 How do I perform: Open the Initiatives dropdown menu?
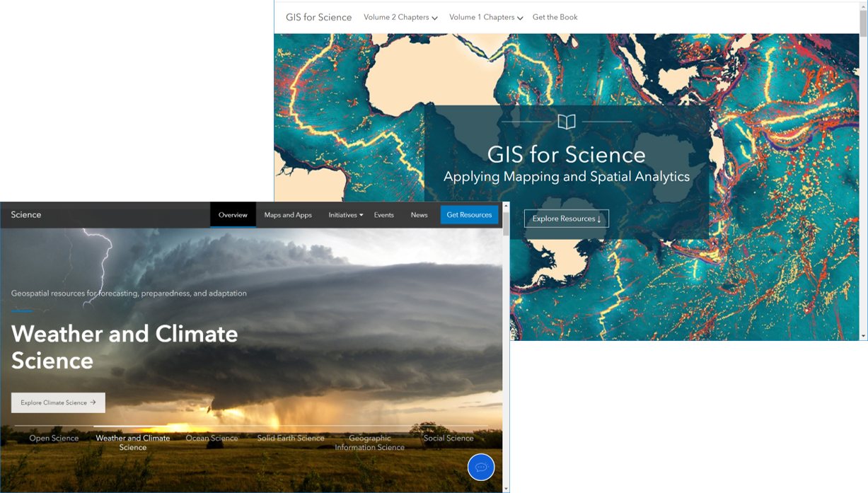tap(345, 215)
